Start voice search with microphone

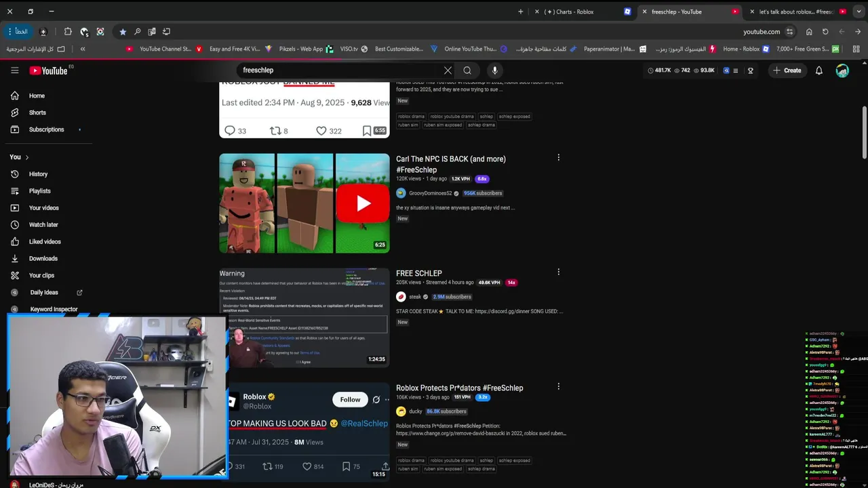(495, 70)
